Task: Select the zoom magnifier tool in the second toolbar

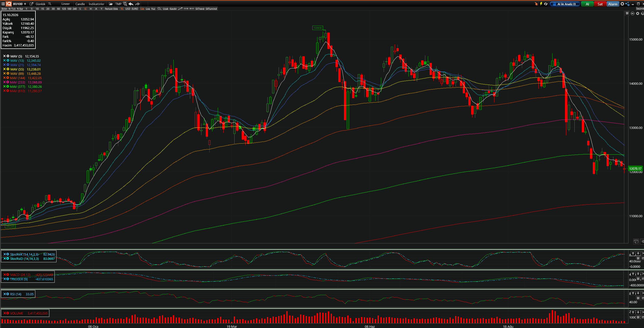Action: [x=159, y=9]
